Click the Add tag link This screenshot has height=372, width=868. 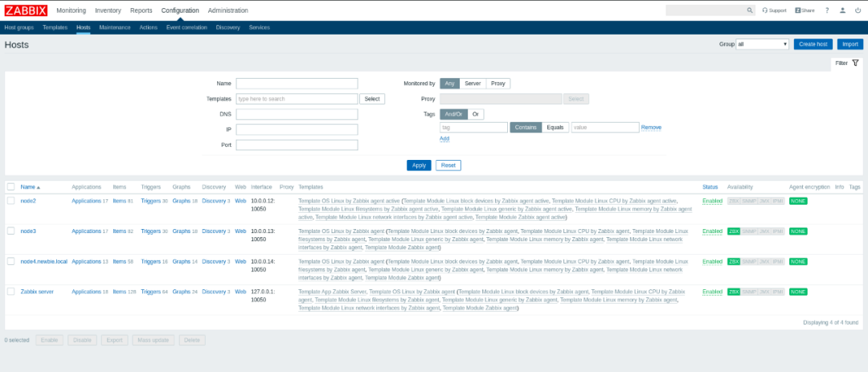point(444,138)
